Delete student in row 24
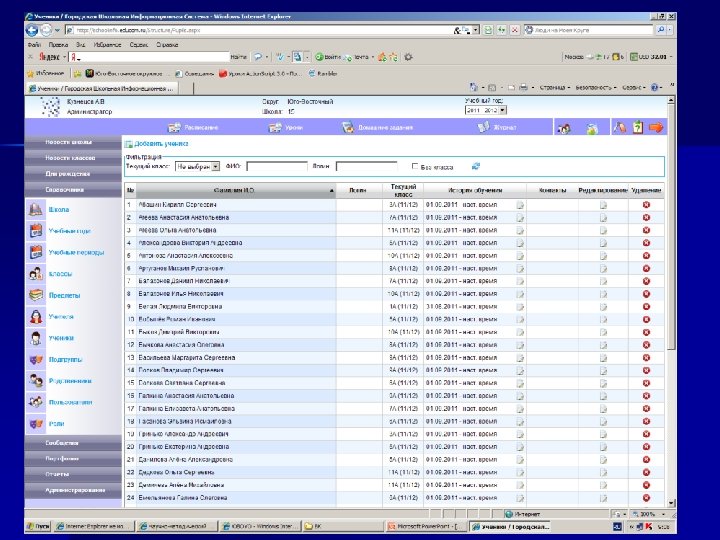The width and height of the screenshot is (720, 540). [646, 498]
